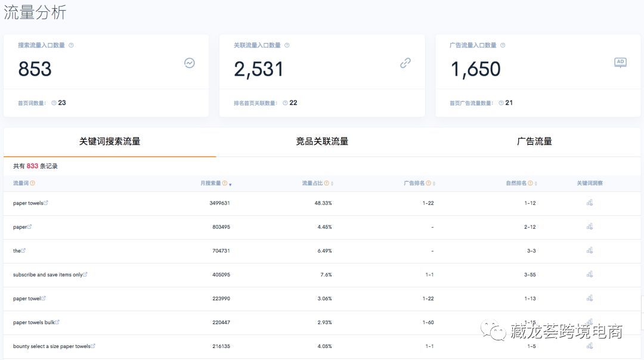Open keyword insight chart for the keyword 'the'

click(x=590, y=250)
